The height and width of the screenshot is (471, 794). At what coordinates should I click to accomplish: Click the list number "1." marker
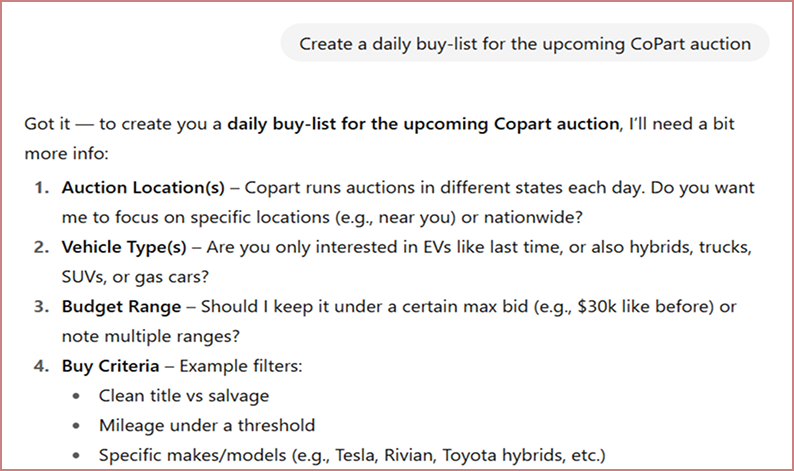[42, 187]
